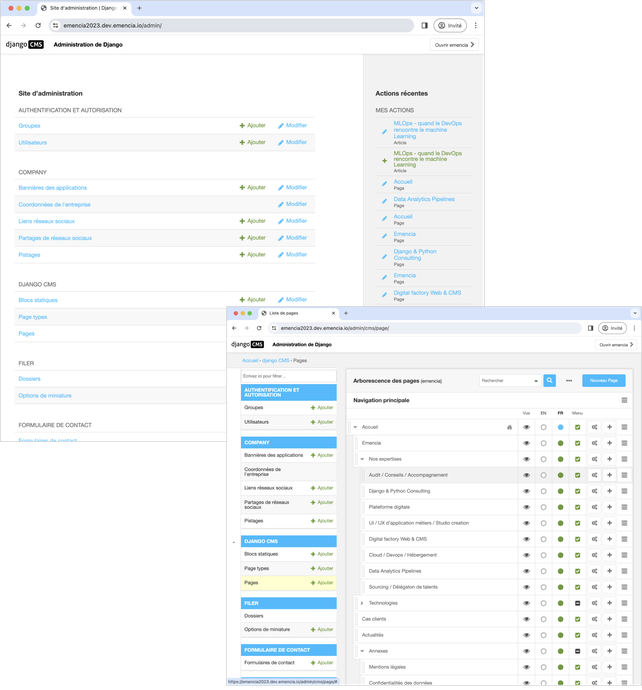Expand the Technologies tree node
The width and height of the screenshot is (642, 690).
click(x=362, y=603)
